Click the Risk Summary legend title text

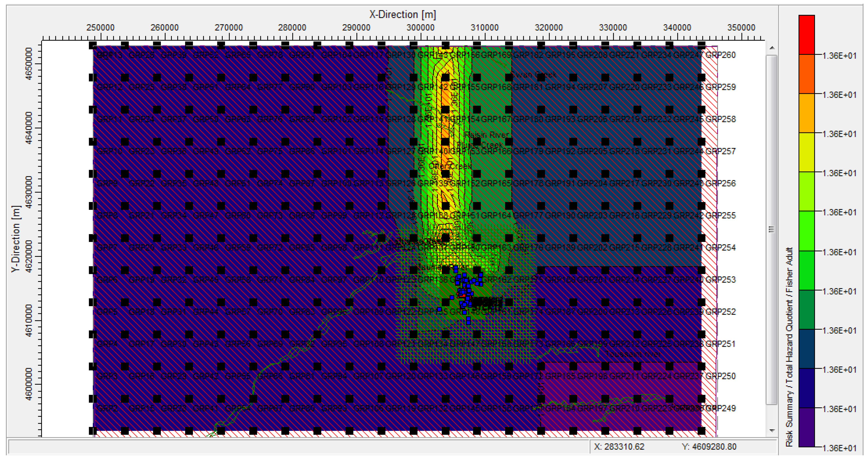(790, 347)
